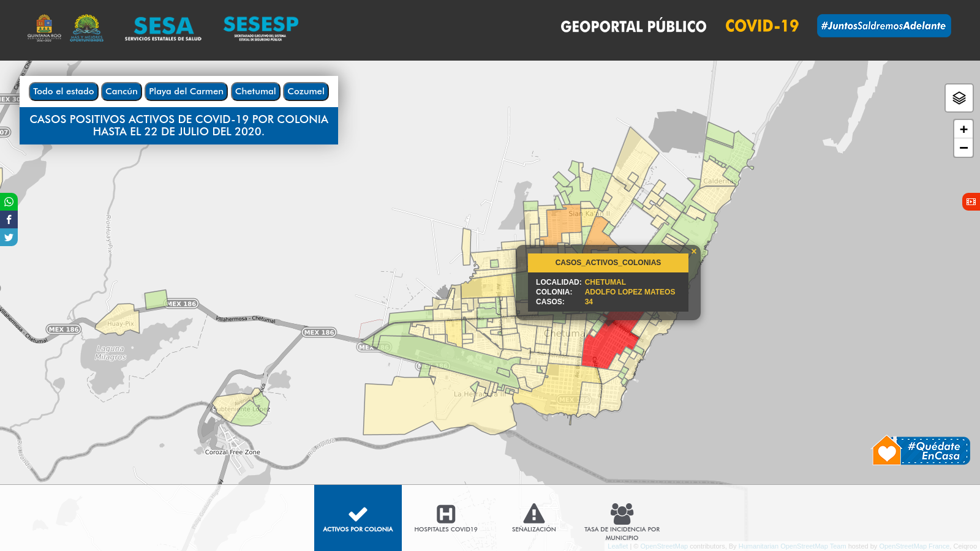Click the Todo el estado button
980x551 pixels.
point(64,91)
